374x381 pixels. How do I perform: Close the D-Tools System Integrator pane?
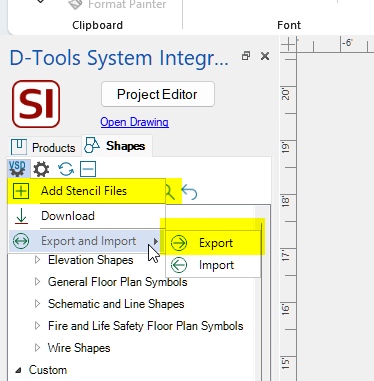[x=265, y=56]
